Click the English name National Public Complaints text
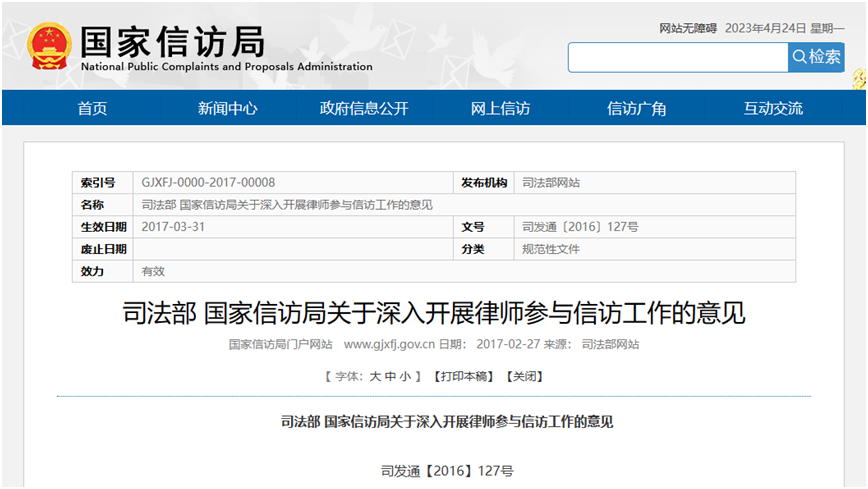Screen dimensions: 868x489 coord(227,66)
